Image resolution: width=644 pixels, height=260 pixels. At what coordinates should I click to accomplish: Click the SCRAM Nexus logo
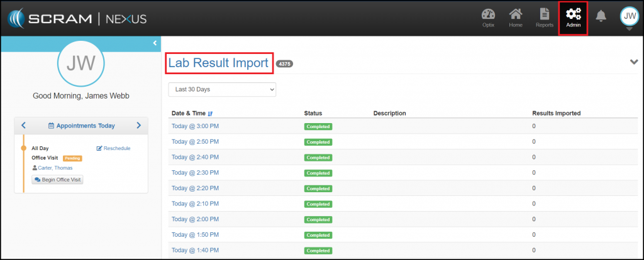tap(77, 18)
